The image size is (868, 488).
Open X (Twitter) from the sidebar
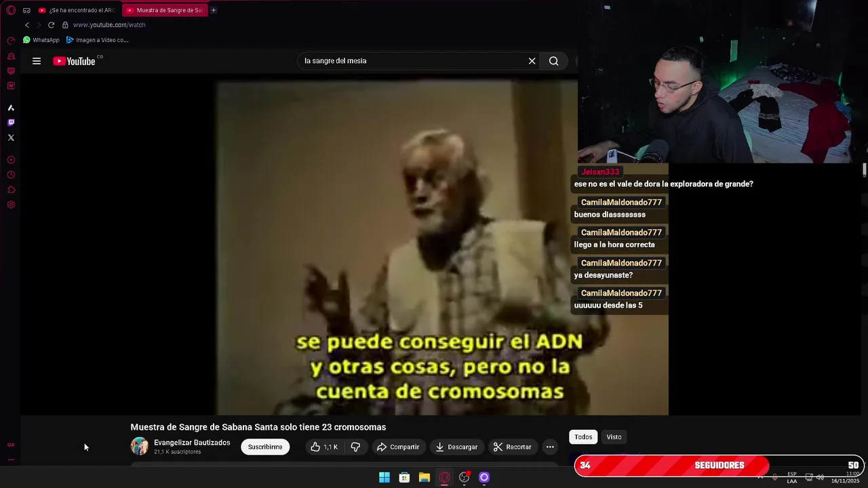coord(11,138)
